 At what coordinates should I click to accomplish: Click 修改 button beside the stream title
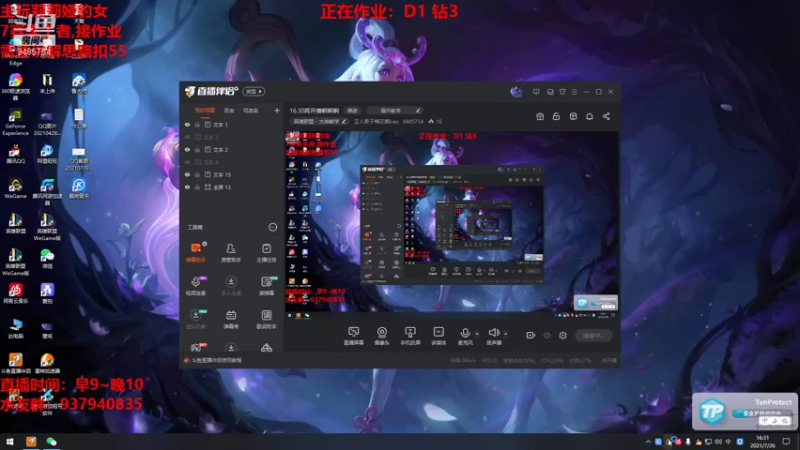353,110
